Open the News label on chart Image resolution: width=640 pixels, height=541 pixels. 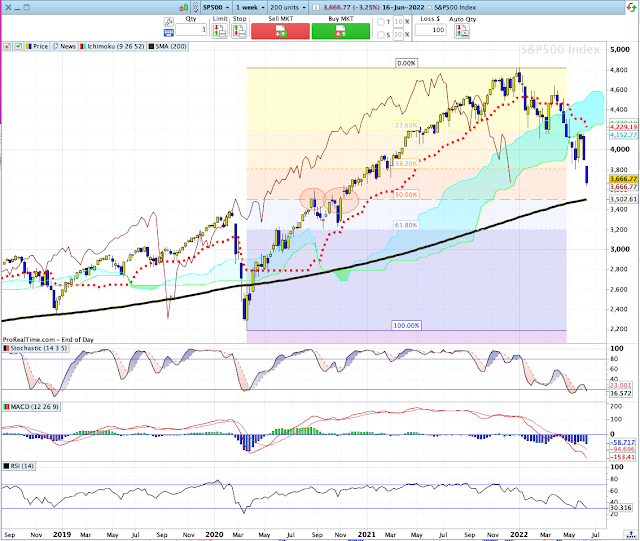coord(64,47)
